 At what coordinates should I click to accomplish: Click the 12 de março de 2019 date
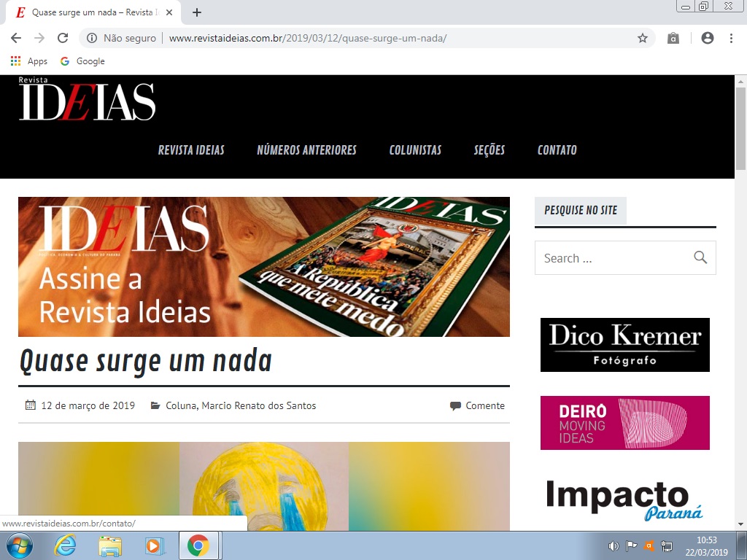(x=88, y=405)
